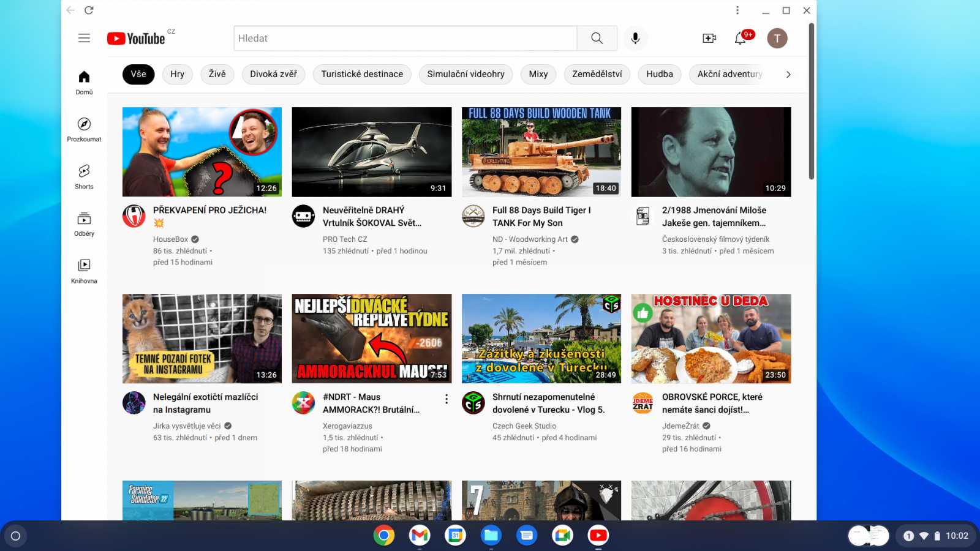Open PŘEKVAPENÍ PRO JEŽICHA video title

coord(209,216)
